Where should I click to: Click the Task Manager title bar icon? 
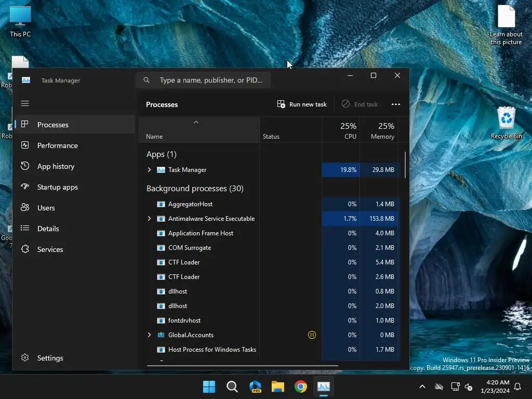pos(26,80)
